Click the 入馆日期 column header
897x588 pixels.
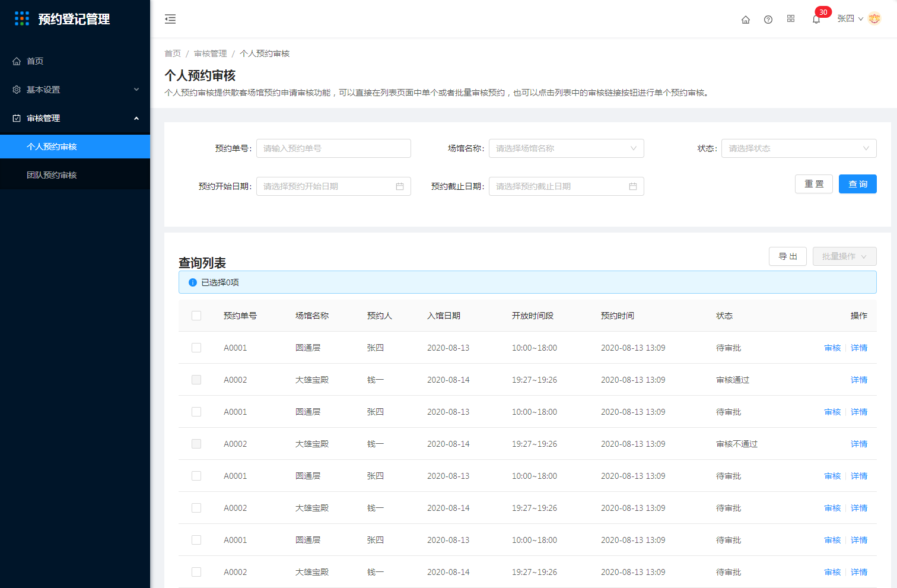point(444,316)
